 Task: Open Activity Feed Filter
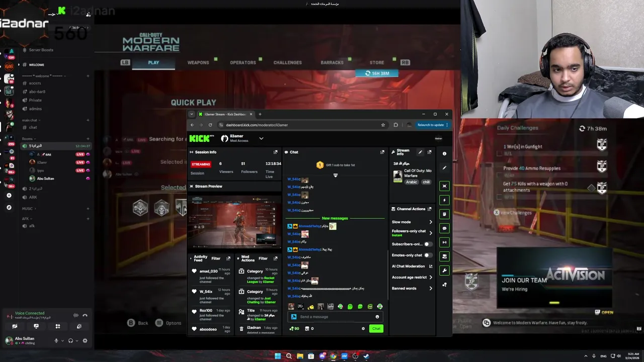pyautogui.click(x=216, y=258)
